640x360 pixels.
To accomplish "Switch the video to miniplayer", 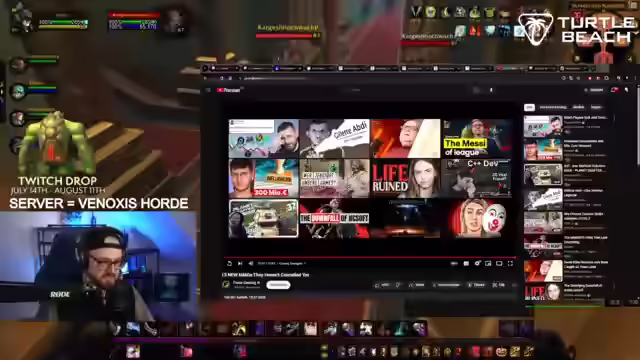I will (x=488, y=264).
